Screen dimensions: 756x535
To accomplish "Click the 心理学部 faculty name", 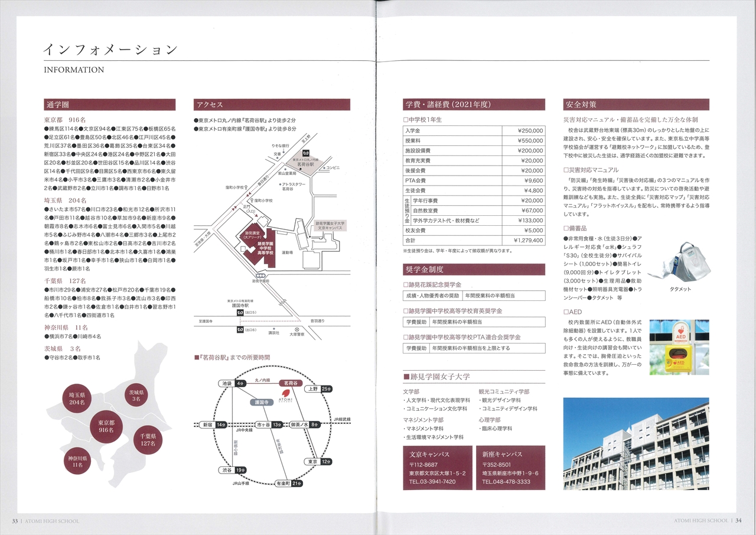I will point(490,420).
